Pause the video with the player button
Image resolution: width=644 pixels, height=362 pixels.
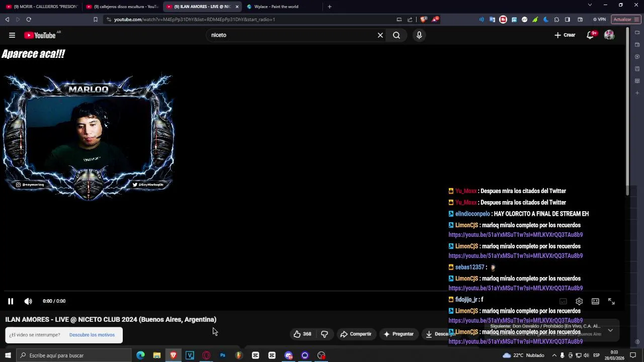[x=11, y=301]
